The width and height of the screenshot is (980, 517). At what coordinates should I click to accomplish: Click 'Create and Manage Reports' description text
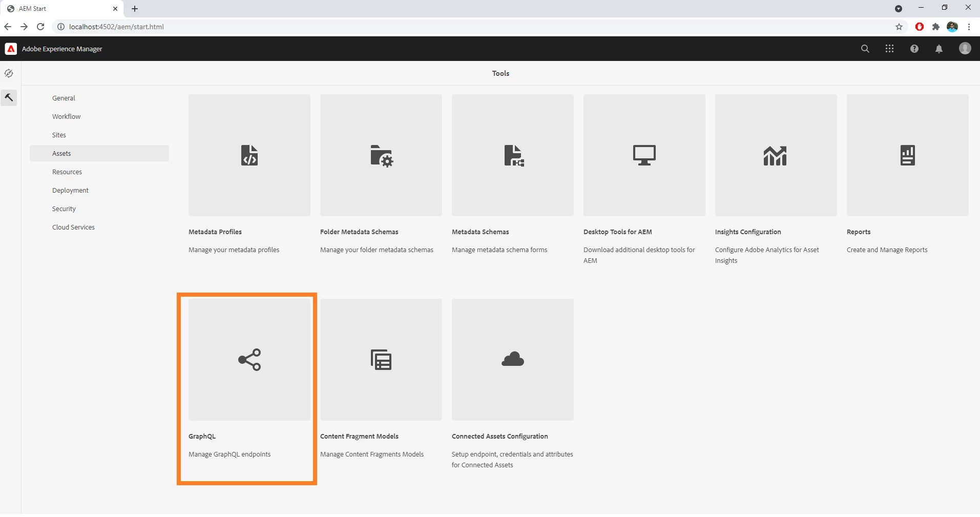(887, 250)
